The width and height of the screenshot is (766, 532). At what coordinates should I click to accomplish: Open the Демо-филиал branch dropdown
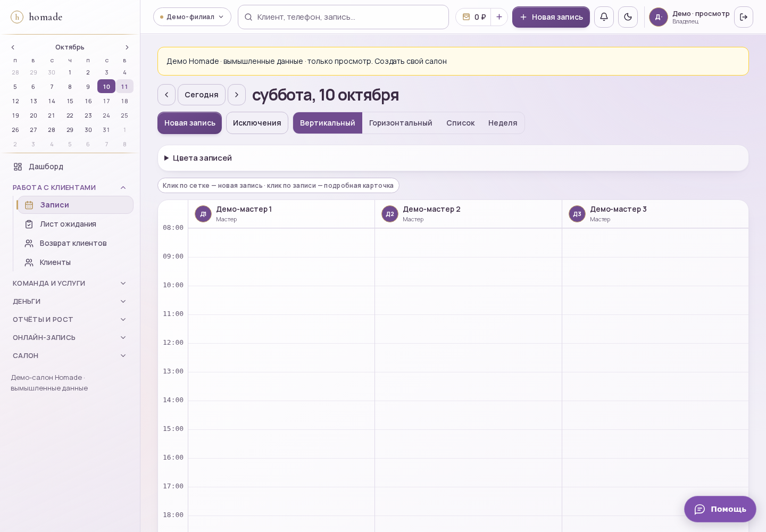click(x=192, y=17)
